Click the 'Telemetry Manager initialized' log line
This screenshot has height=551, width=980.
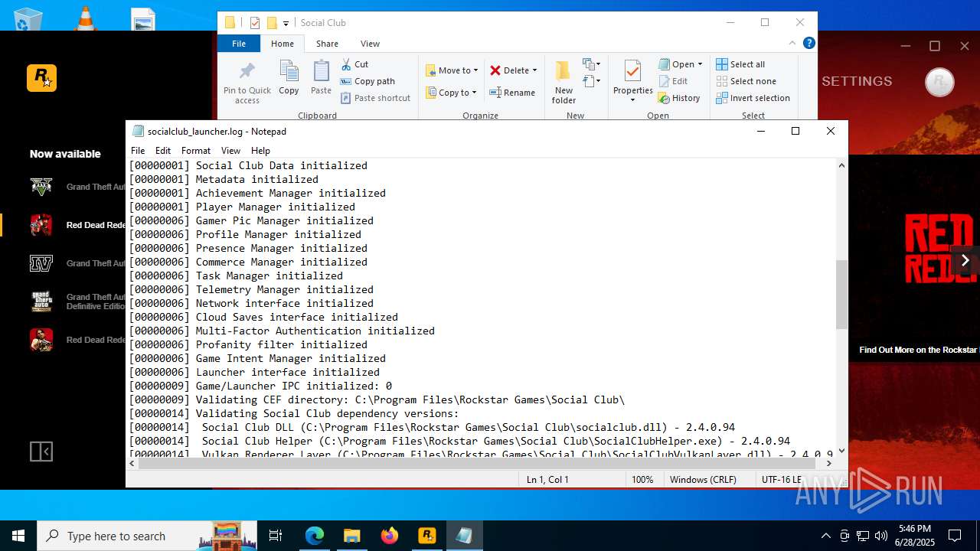coord(251,289)
